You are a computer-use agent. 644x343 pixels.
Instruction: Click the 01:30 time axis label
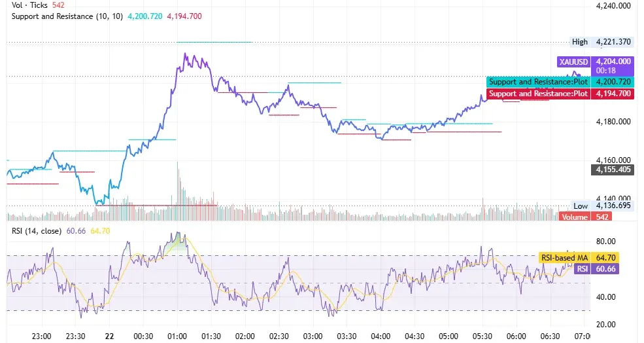point(211,336)
